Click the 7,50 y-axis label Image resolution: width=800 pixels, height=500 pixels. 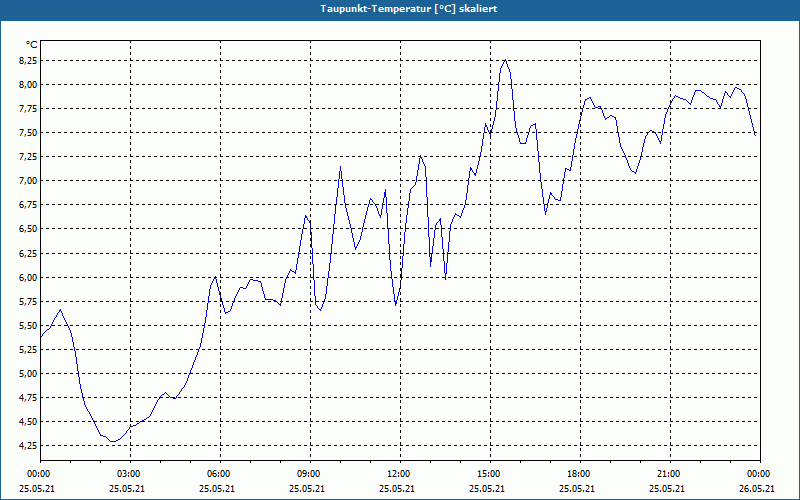[x=28, y=133]
